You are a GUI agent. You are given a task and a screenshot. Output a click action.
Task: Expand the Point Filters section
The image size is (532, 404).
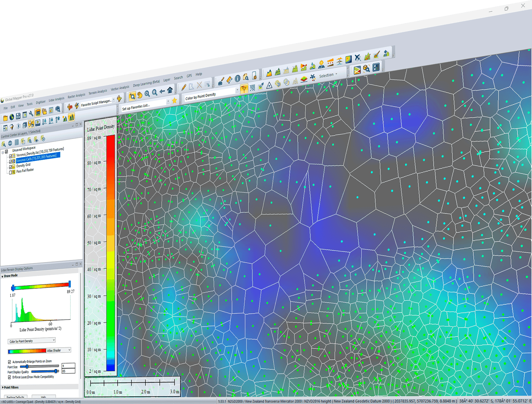click(x=3, y=387)
